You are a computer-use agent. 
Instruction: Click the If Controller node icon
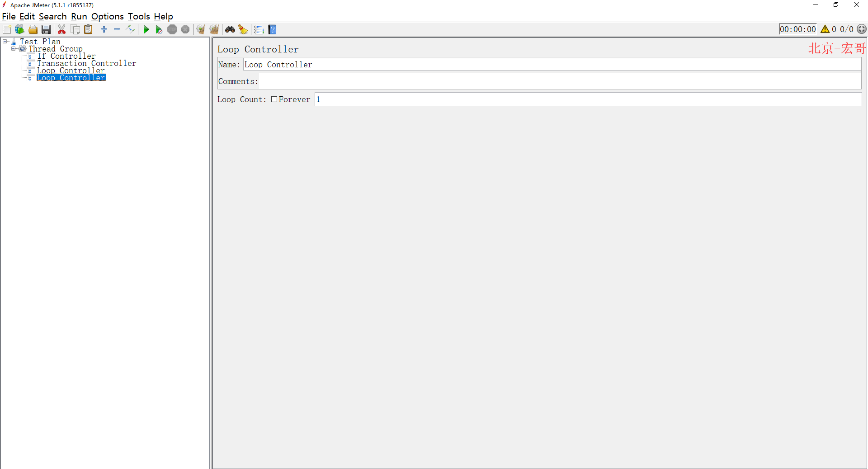tap(30, 56)
